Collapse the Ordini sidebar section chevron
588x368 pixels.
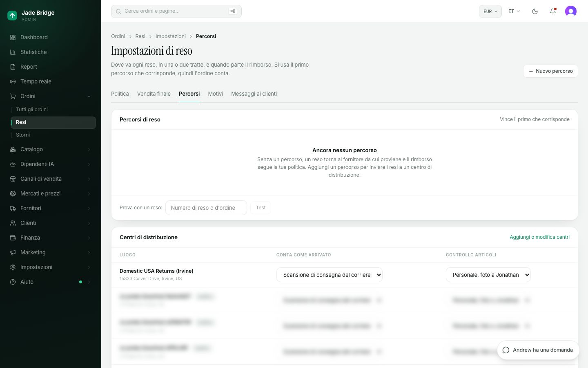(x=89, y=96)
